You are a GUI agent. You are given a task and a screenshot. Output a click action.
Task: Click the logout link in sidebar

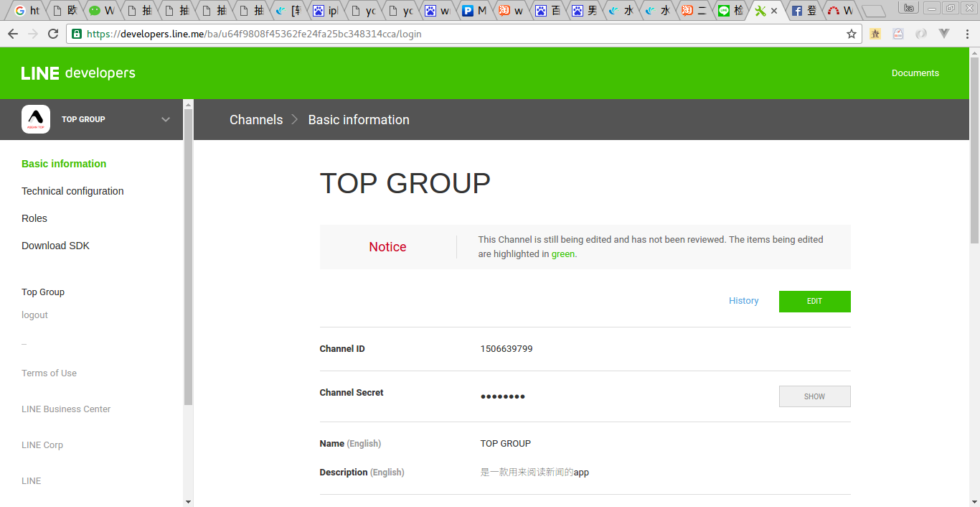click(x=34, y=315)
